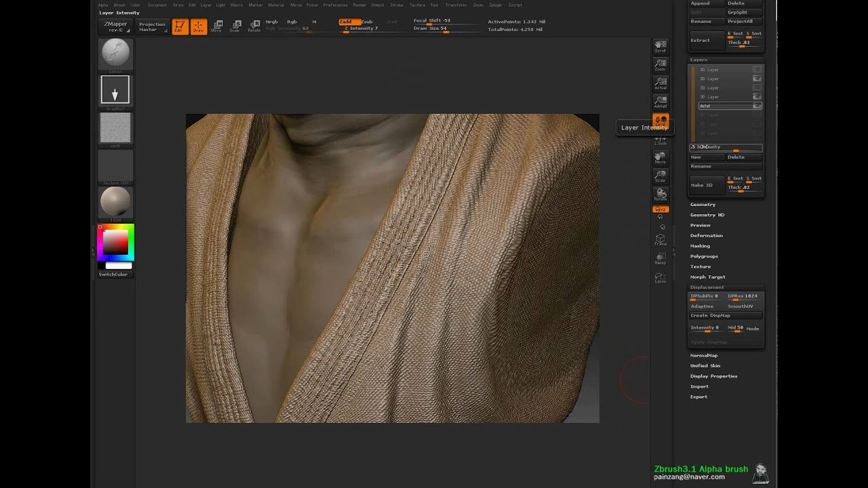Click the Projection Master button

click(152, 27)
